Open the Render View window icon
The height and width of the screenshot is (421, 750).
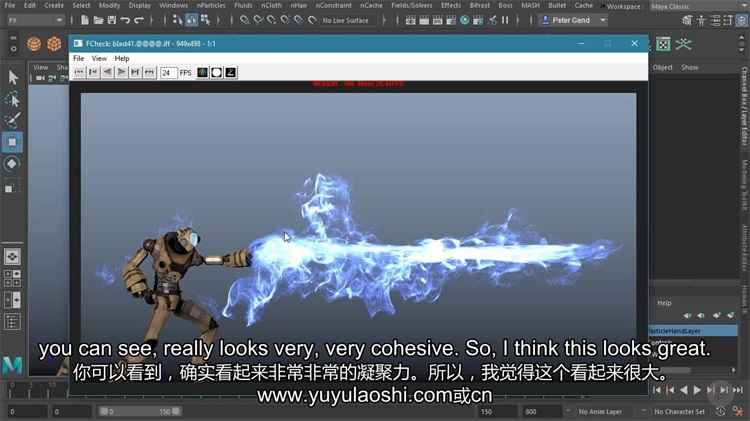coord(410,20)
